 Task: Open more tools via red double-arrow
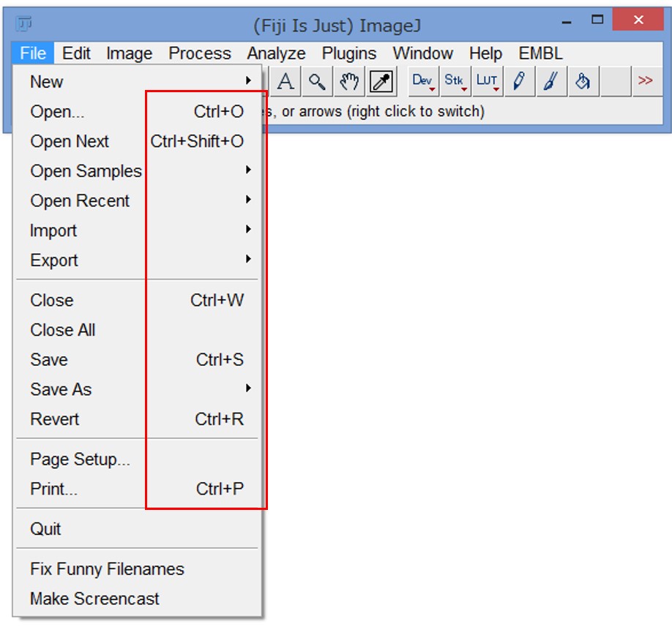click(x=646, y=81)
